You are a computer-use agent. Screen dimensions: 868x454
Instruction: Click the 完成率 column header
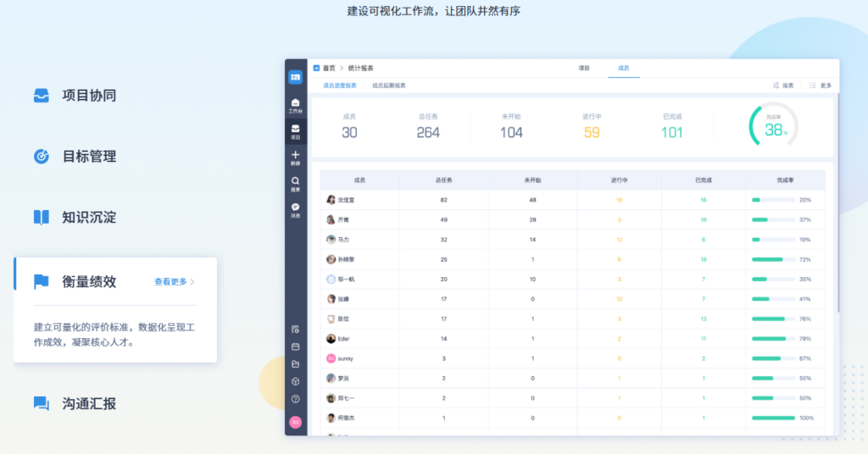(x=785, y=180)
